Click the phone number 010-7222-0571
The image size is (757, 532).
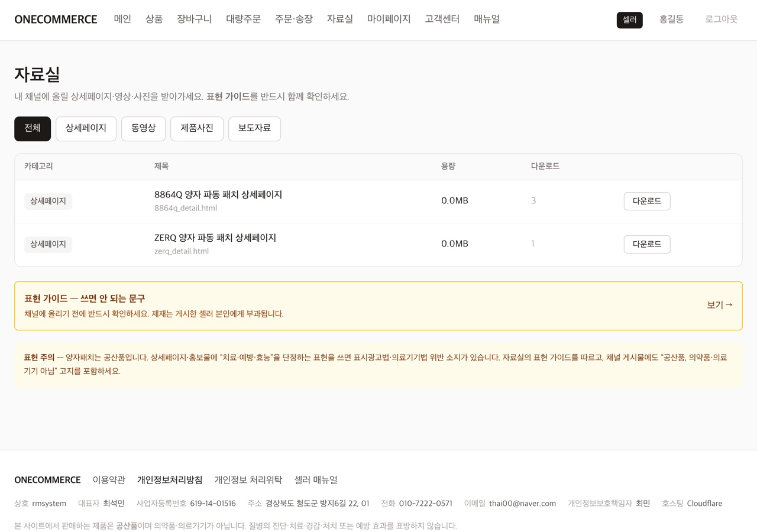426,504
